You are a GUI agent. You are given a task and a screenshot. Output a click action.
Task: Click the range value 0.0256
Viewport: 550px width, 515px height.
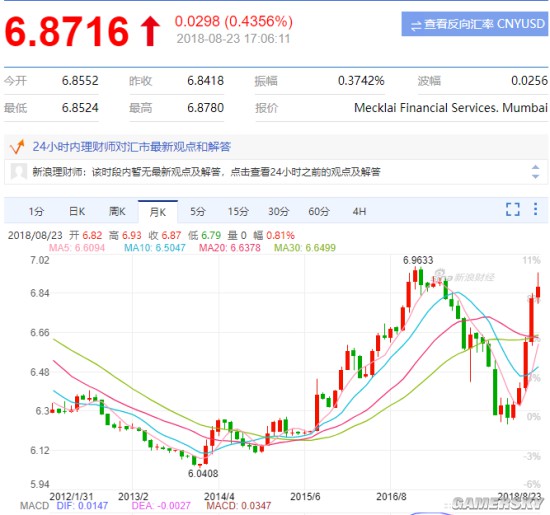529,81
